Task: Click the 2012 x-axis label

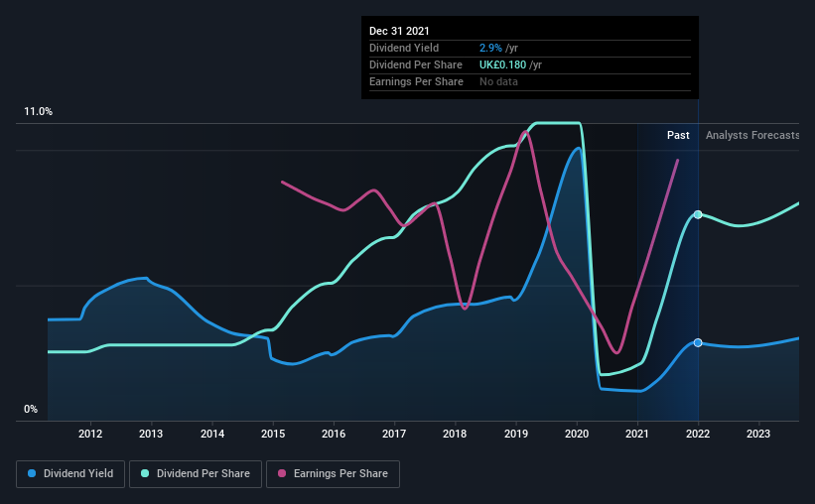Action: (90, 434)
